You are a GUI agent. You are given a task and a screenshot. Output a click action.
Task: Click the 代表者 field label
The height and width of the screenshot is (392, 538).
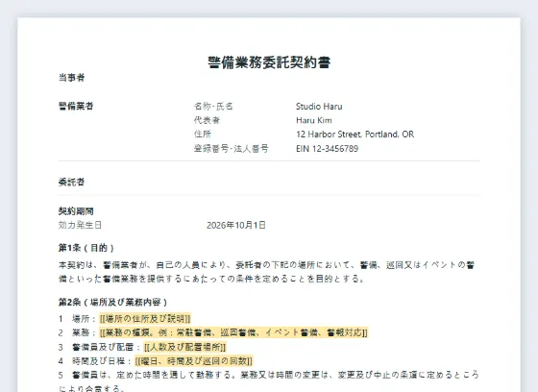coord(207,120)
